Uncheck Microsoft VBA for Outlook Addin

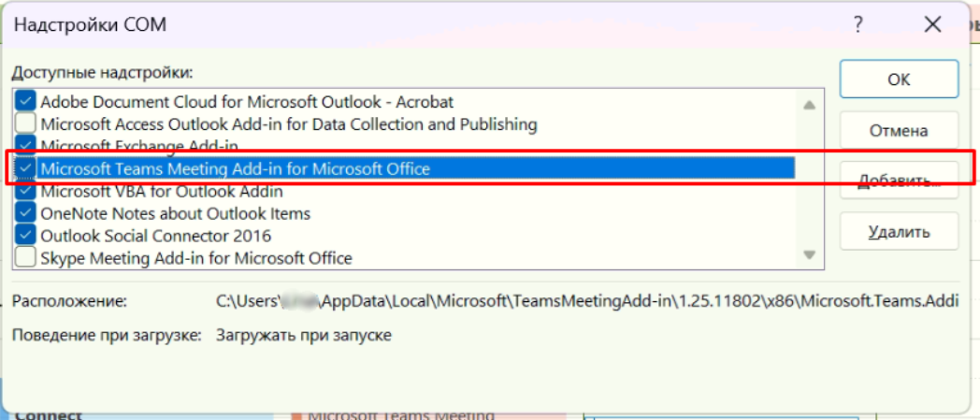point(25,191)
